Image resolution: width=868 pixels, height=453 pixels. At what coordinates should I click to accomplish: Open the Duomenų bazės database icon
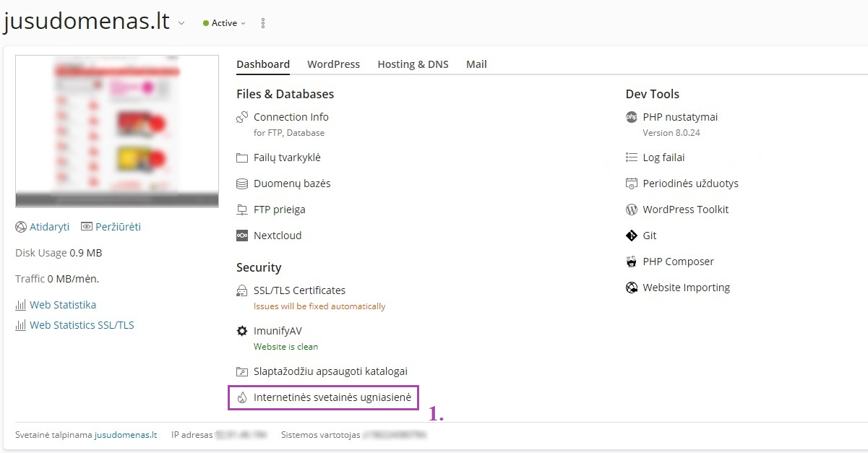(x=242, y=184)
